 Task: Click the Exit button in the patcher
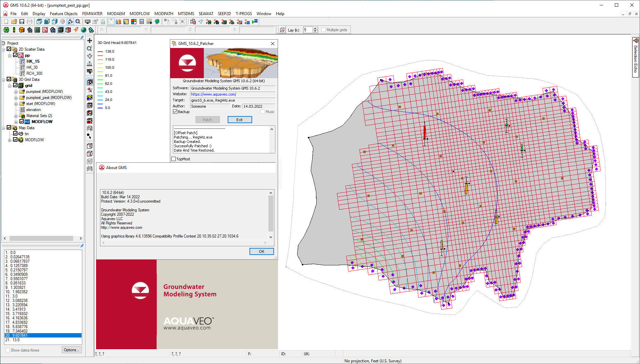click(x=239, y=120)
